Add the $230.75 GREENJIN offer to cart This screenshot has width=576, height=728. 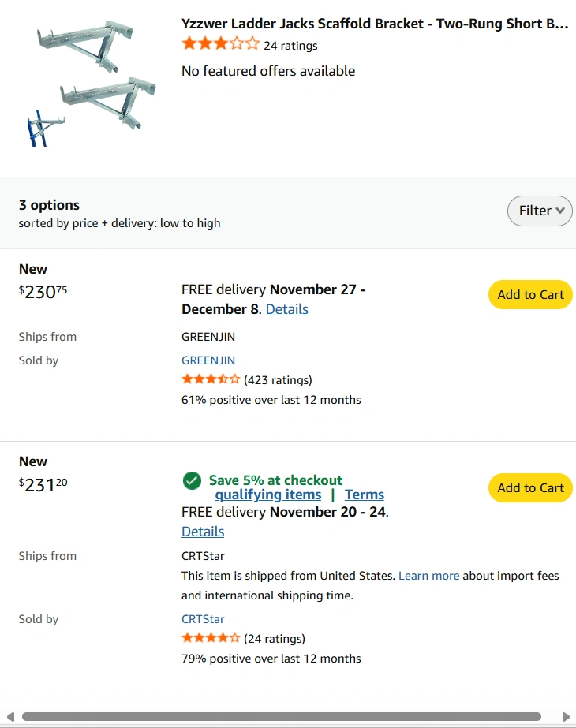530,295
